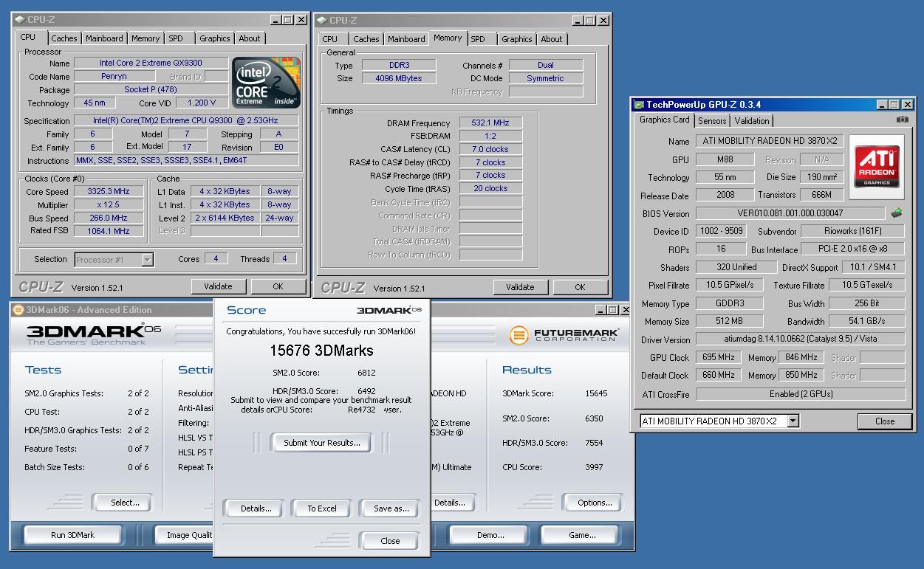Click the ATI Radeon Graphics logo
924x569 pixels.
coord(877,166)
